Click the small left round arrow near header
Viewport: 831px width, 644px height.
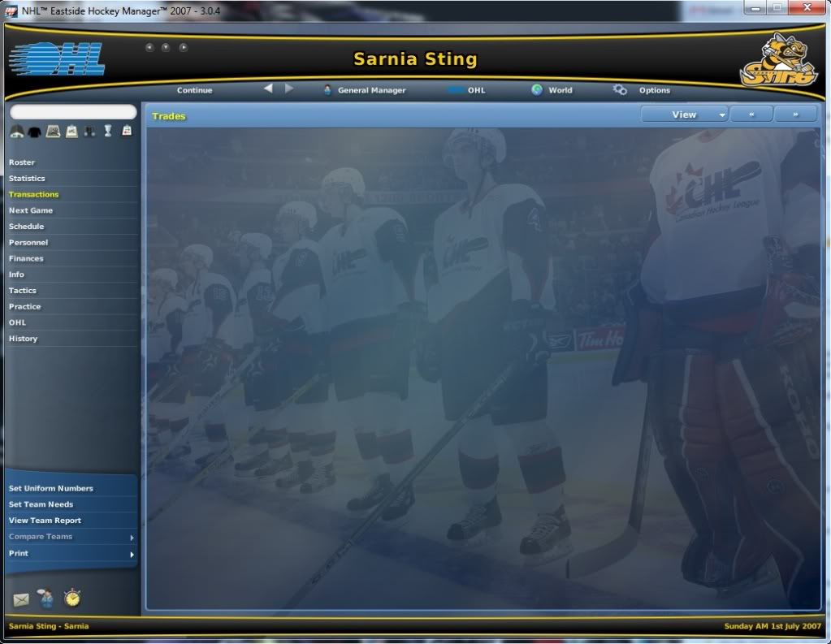pyautogui.click(x=149, y=47)
